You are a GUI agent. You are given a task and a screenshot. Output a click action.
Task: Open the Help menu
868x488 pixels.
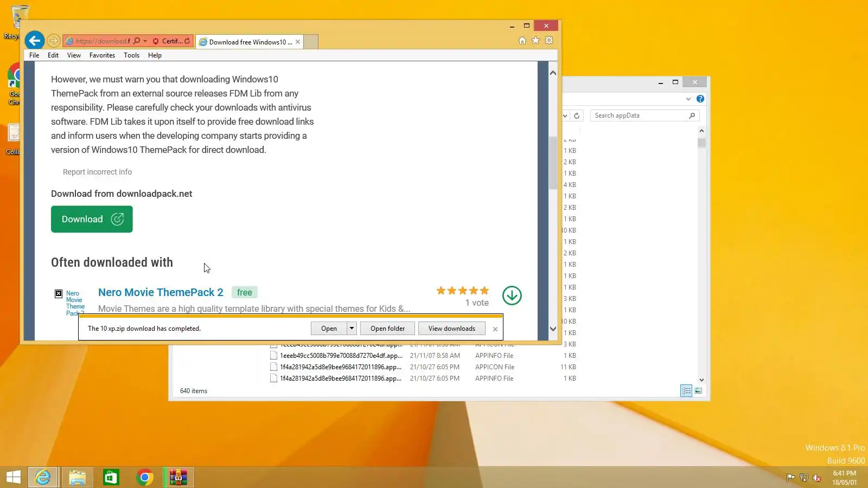coord(155,55)
